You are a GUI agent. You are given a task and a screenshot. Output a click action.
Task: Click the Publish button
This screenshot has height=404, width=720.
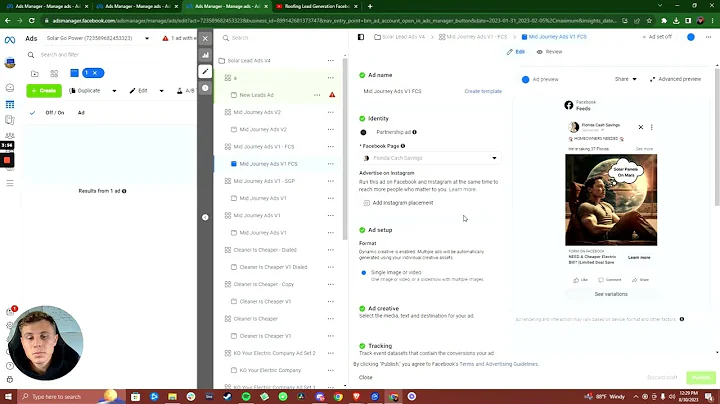701,377
